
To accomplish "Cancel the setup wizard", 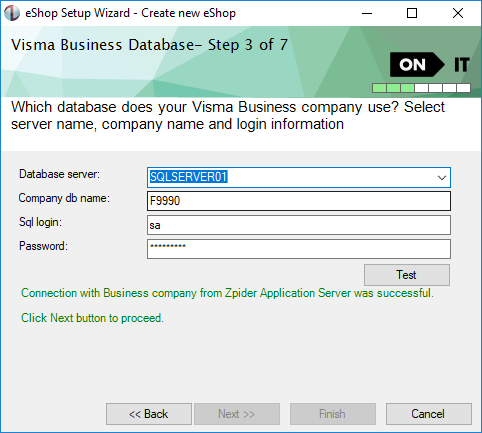I will (429, 414).
